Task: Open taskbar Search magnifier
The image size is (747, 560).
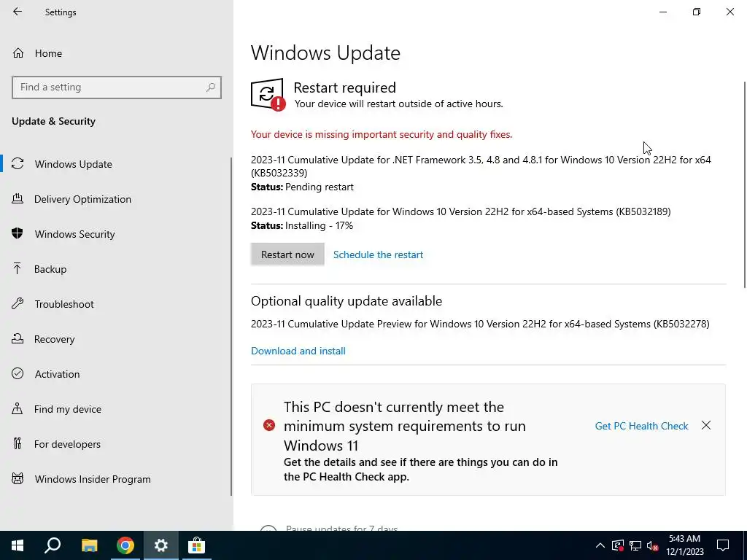Action: click(x=53, y=545)
